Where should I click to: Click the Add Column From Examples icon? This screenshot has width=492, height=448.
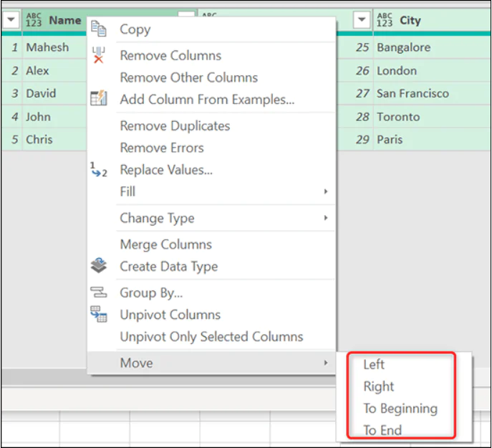(x=99, y=98)
